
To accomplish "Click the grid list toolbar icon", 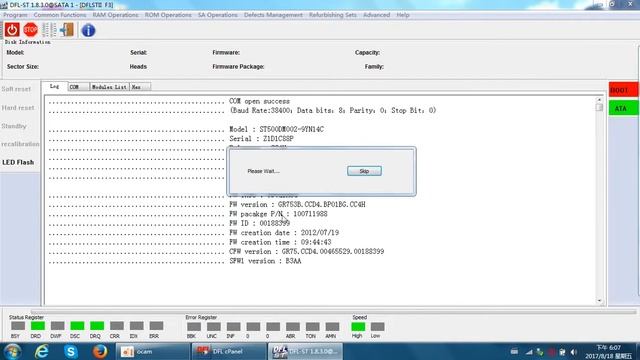I will 49,30.
